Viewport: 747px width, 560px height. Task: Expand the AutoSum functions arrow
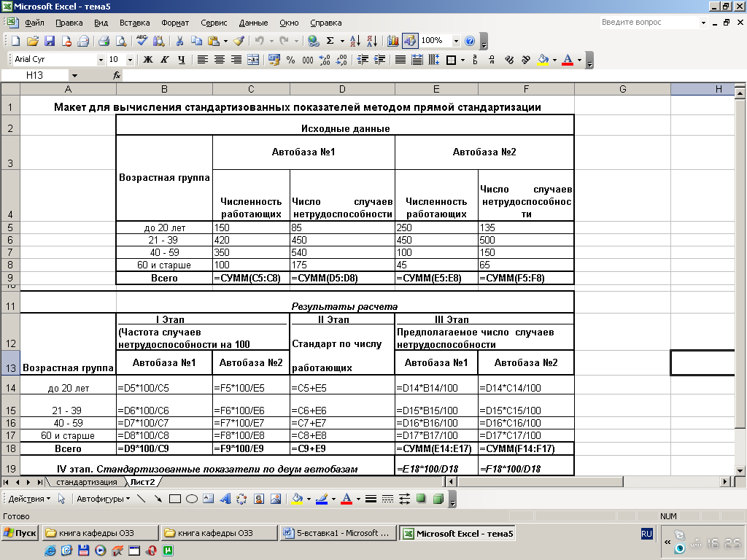[342, 41]
